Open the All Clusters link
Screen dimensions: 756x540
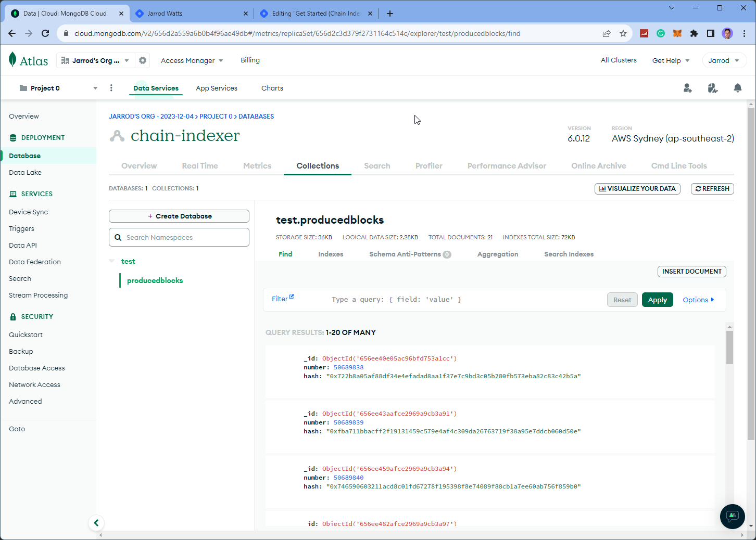point(619,60)
